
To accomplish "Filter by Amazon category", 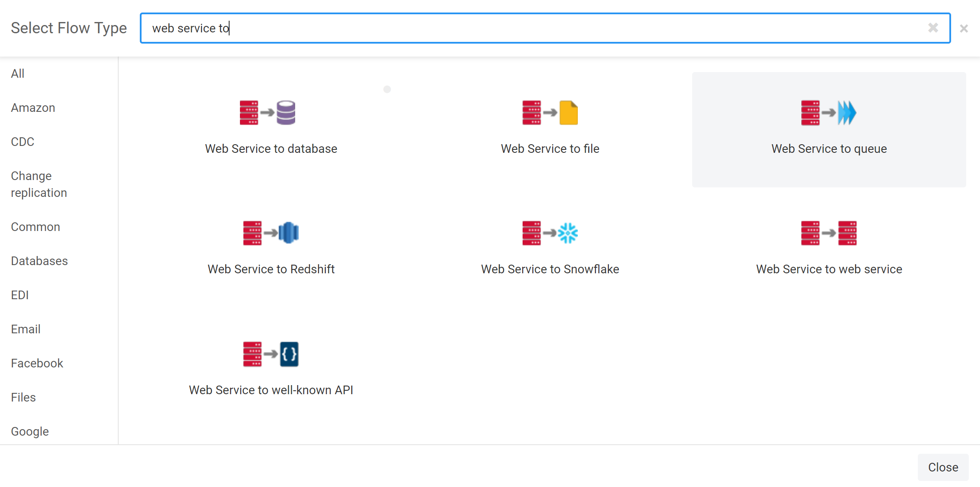I will (x=33, y=108).
